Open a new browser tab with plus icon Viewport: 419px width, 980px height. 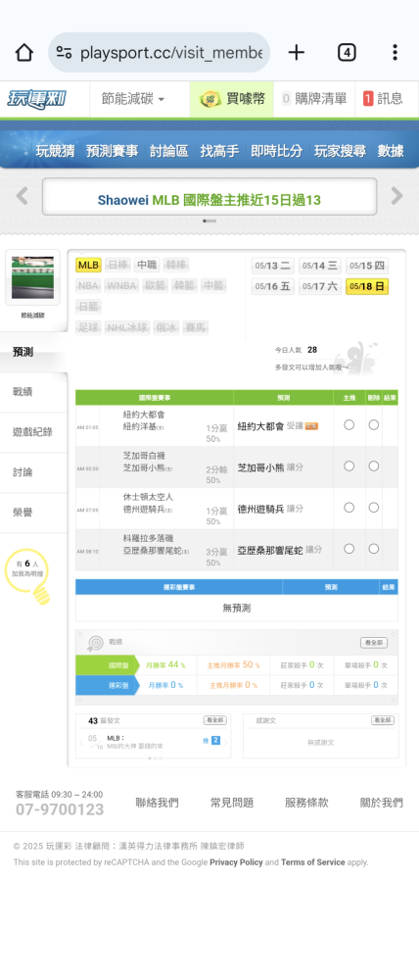point(296,53)
